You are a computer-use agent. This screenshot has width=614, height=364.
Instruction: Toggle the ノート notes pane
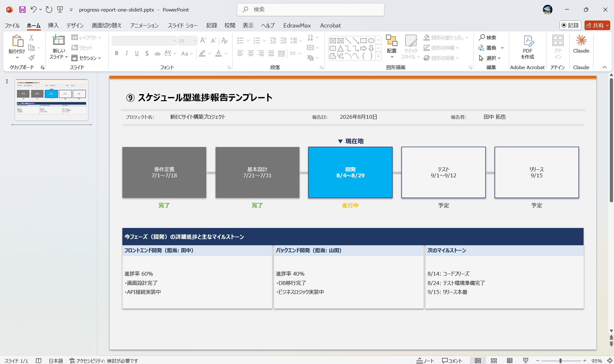425,360
